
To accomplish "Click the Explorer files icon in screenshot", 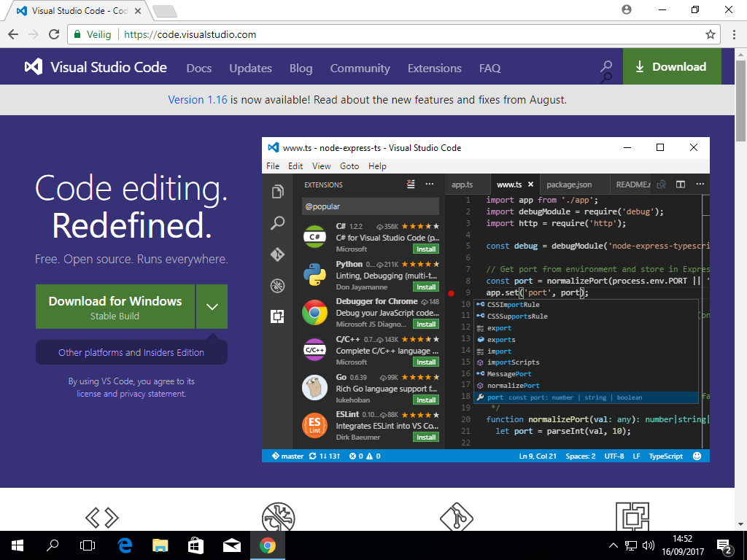I will tap(278, 192).
